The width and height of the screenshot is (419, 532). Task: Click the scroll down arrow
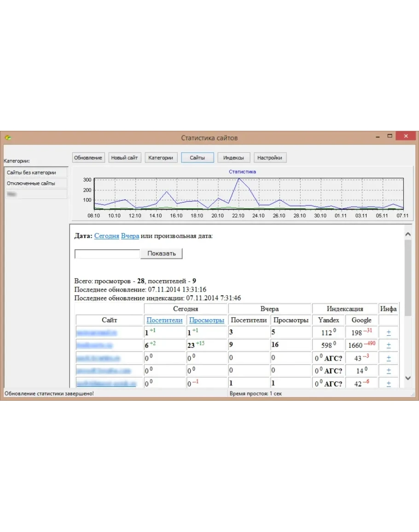point(407,378)
